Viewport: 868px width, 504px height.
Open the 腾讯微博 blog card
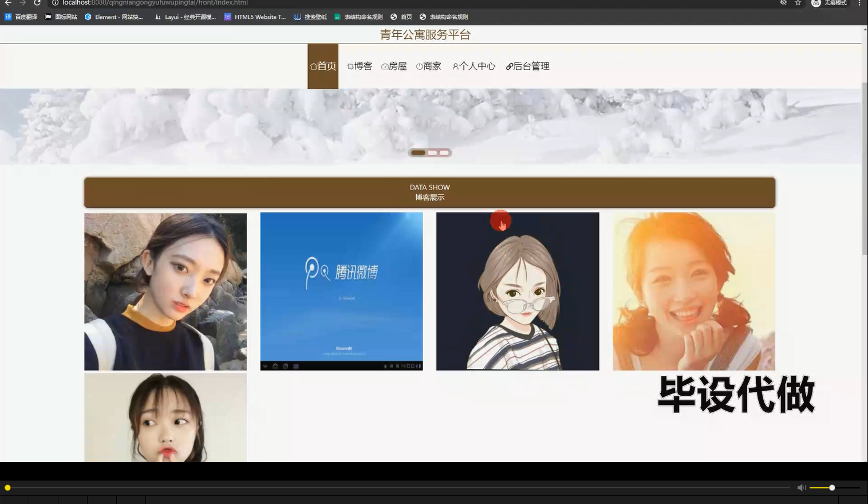click(341, 292)
